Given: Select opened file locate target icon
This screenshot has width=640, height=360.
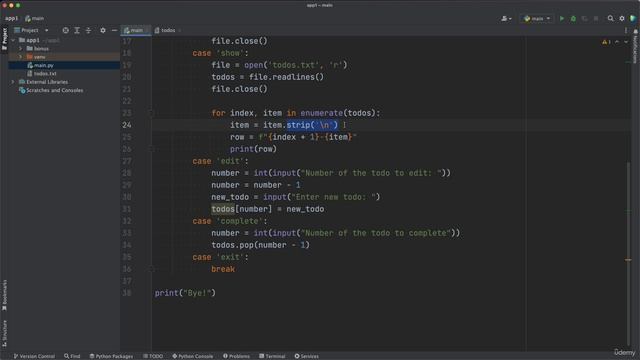Looking at the screenshot, I should point(65,30).
